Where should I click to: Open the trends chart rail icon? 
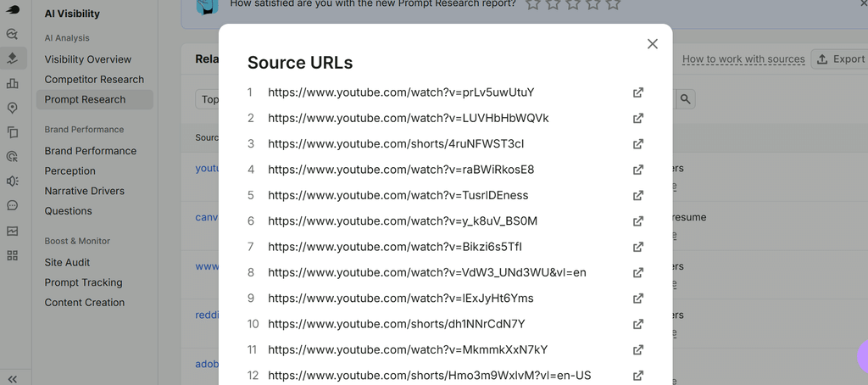[12, 231]
